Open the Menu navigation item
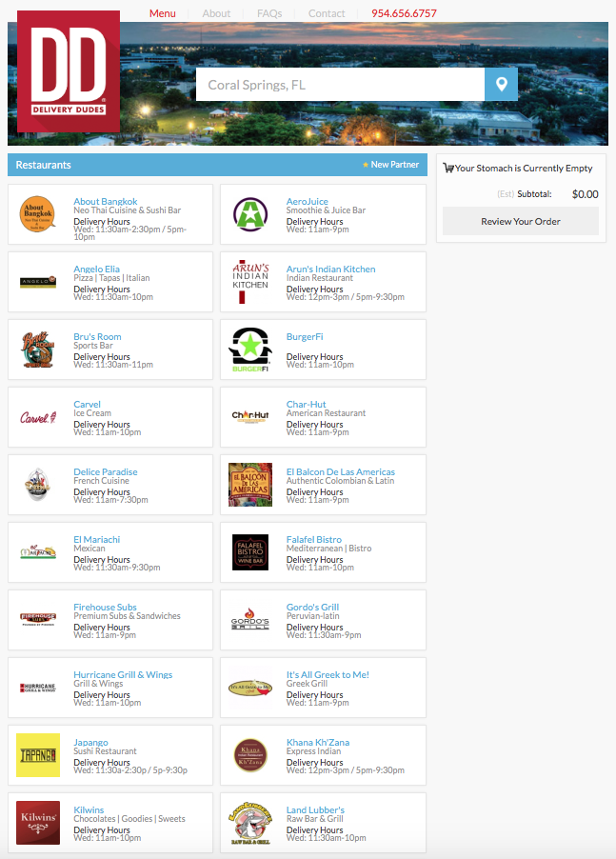616x859 pixels. (x=163, y=13)
